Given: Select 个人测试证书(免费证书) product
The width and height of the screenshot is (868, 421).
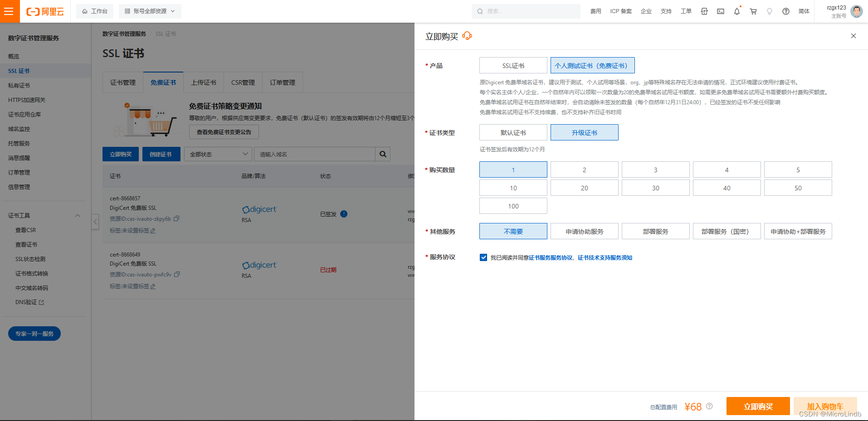Looking at the screenshot, I should (592, 65).
